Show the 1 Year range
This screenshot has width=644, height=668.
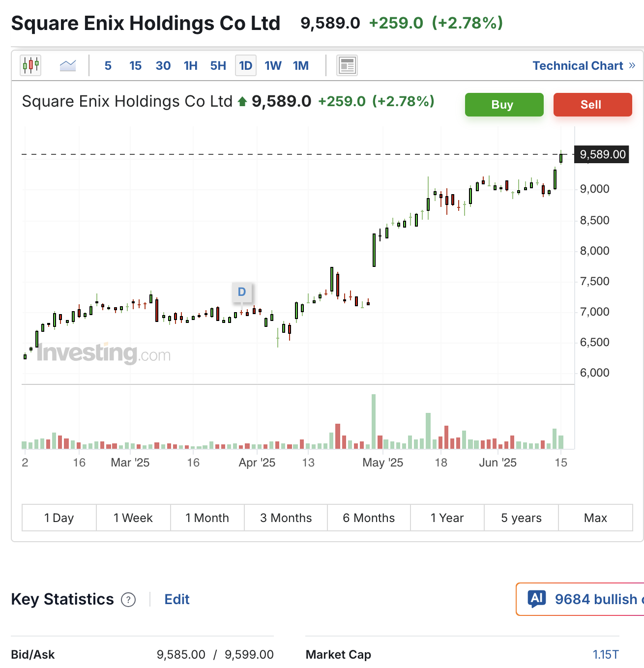pos(447,518)
